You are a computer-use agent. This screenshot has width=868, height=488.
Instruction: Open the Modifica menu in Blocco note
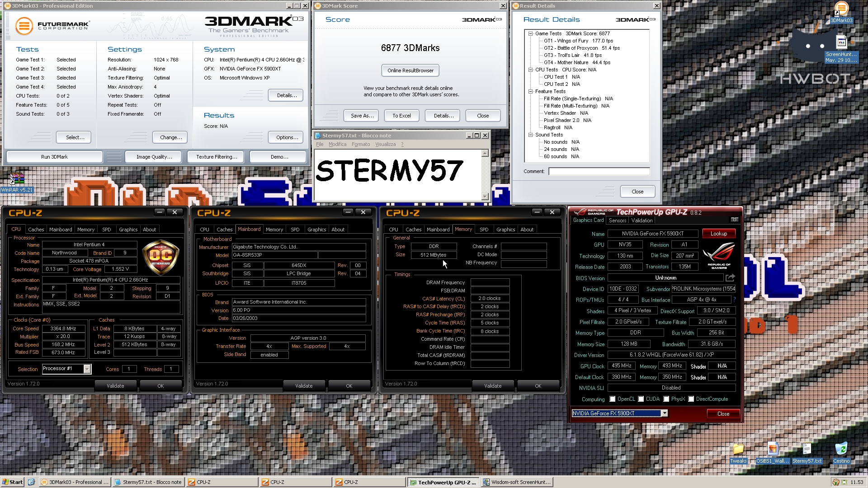point(337,144)
